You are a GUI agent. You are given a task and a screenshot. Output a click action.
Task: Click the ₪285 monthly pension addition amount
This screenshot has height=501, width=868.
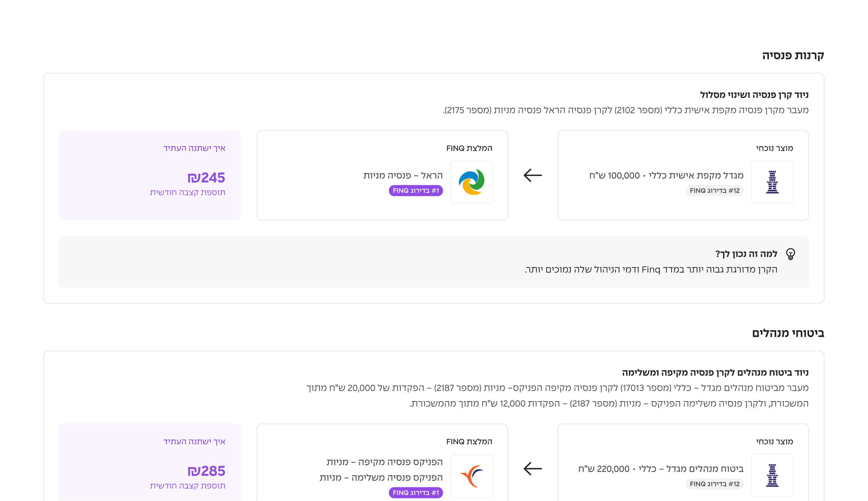pyautogui.click(x=206, y=471)
